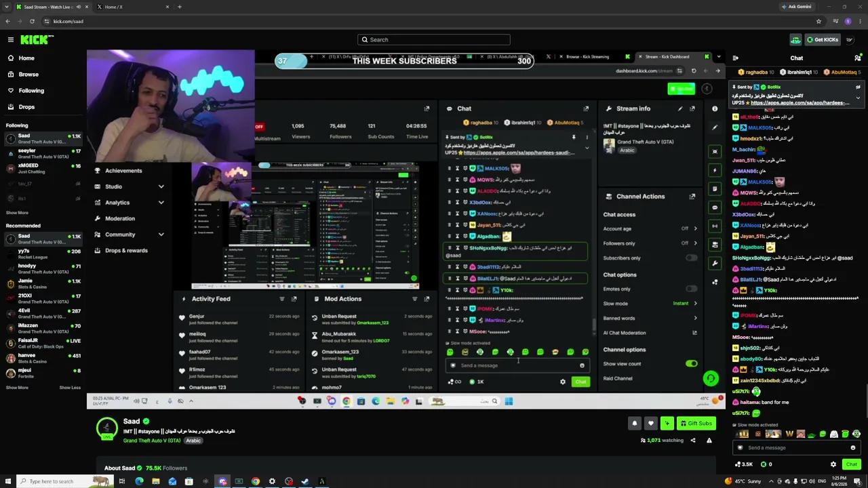
Task: Click the KICKs balance showing 0
Action: pyautogui.click(x=767, y=464)
